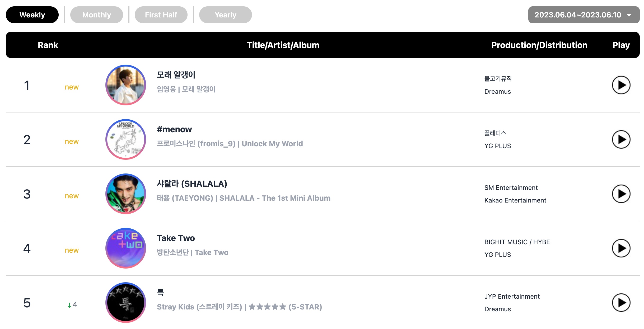Select the Weekly chart tab
Screen dimensions: 644x329
point(32,15)
